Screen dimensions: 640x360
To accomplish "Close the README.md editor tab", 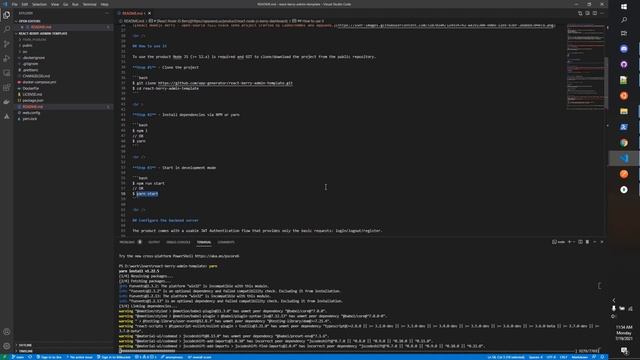I will tap(149, 13).
